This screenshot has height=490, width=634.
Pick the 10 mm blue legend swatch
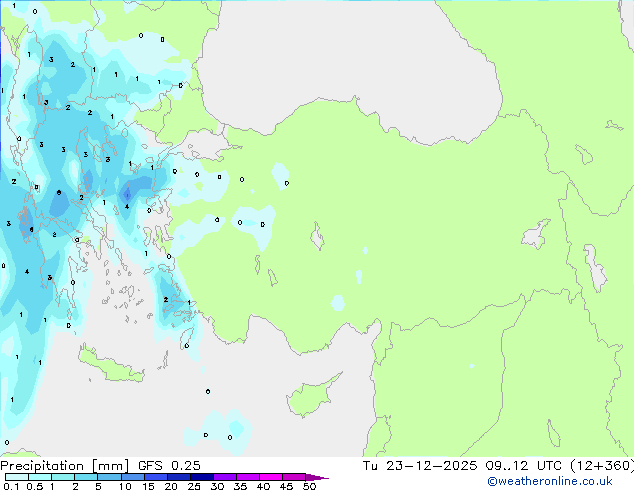pyautogui.click(x=132, y=478)
